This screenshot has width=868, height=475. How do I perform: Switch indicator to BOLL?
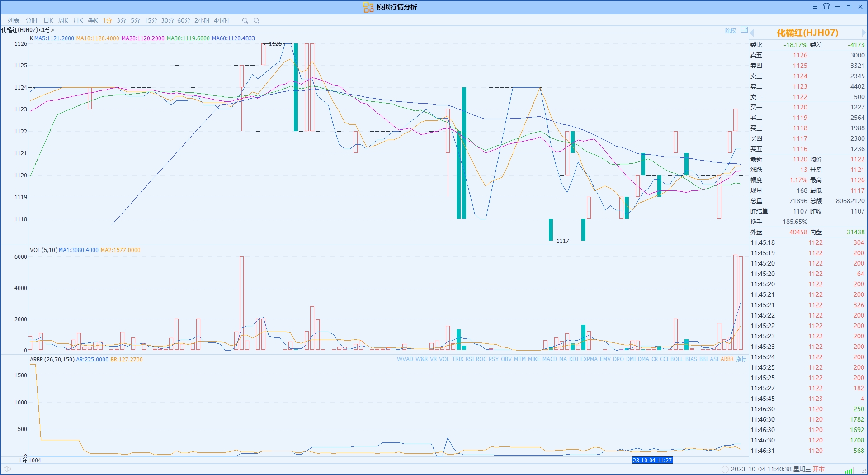coord(677,359)
